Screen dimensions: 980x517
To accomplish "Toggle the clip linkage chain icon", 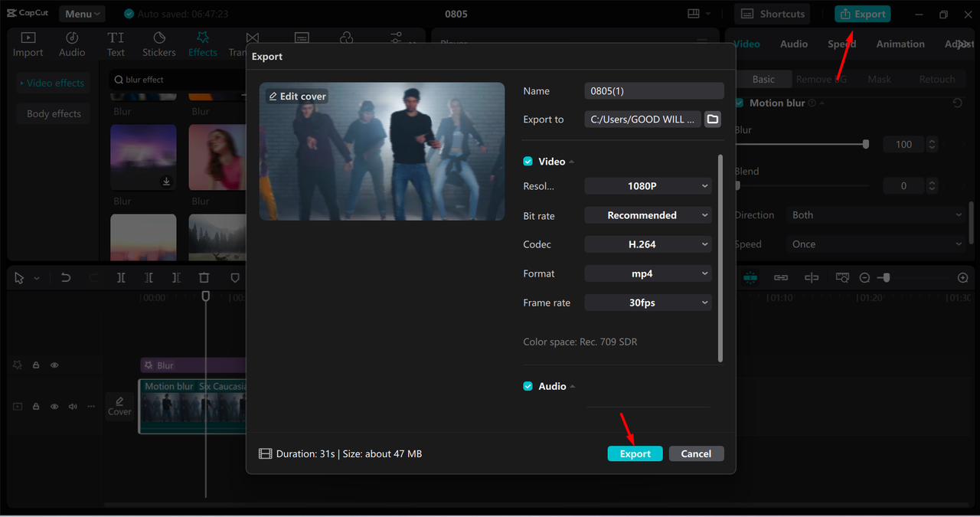I will click(781, 277).
